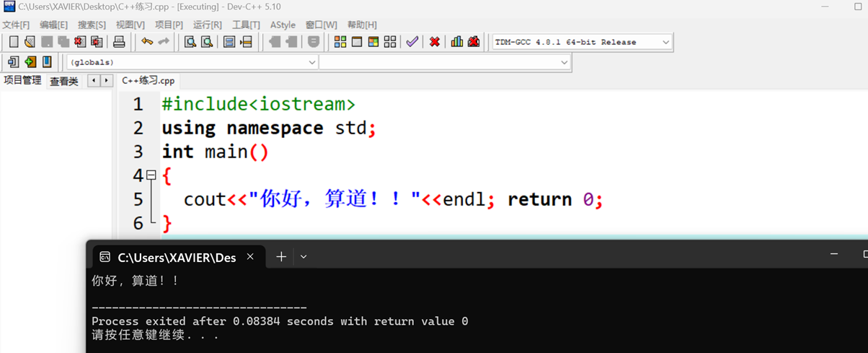Move panel tabs left with arrow button

click(94, 80)
